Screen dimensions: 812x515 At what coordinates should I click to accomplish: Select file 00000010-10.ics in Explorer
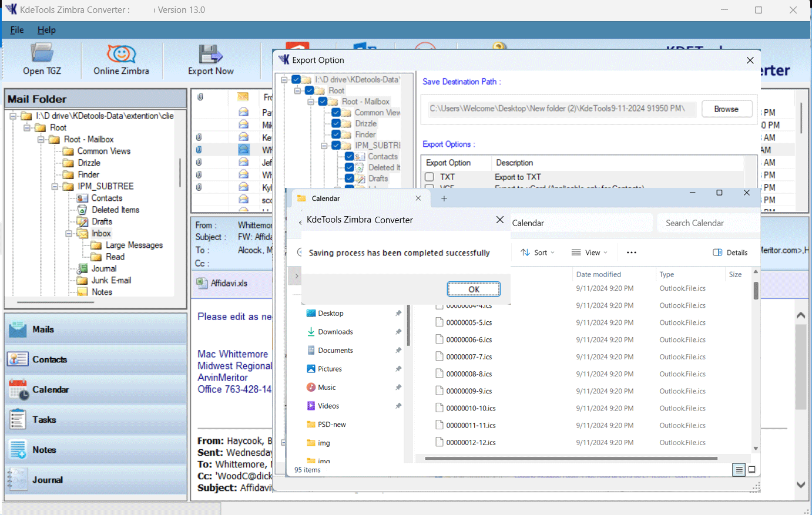[x=471, y=408]
